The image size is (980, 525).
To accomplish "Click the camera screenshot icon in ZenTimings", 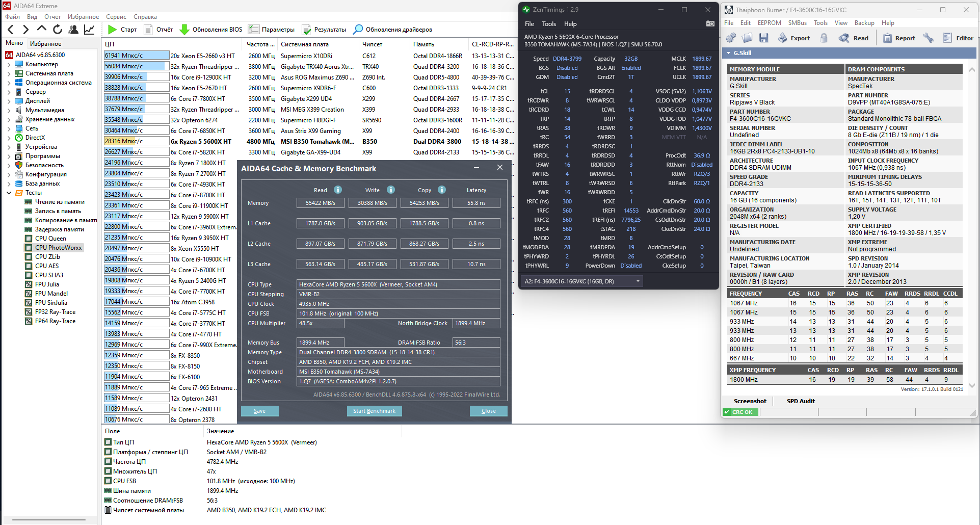I will [710, 24].
